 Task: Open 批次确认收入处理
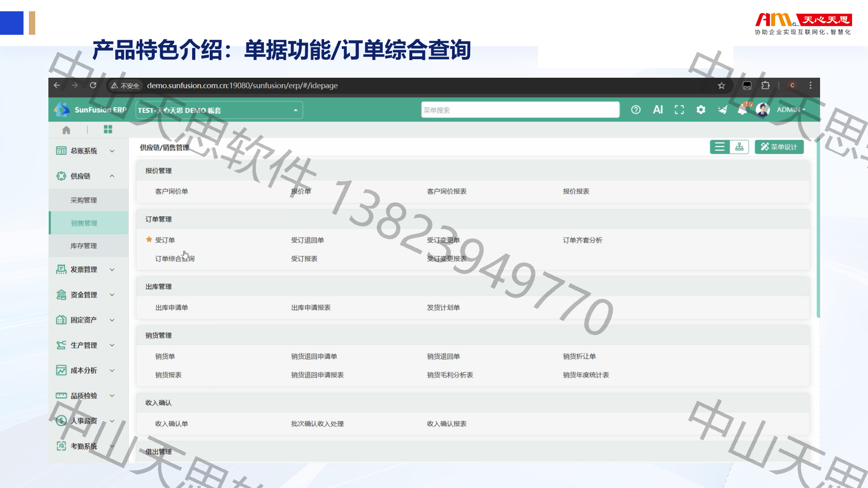point(317,424)
